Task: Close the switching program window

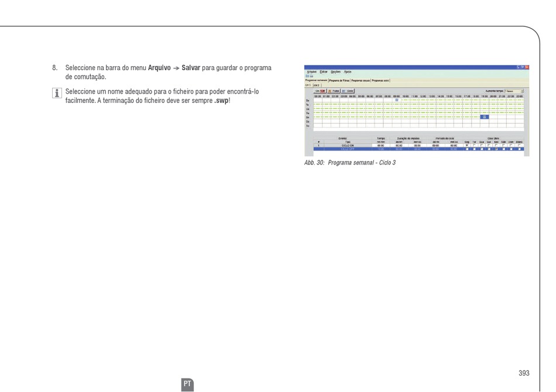Action: click(x=527, y=67)
